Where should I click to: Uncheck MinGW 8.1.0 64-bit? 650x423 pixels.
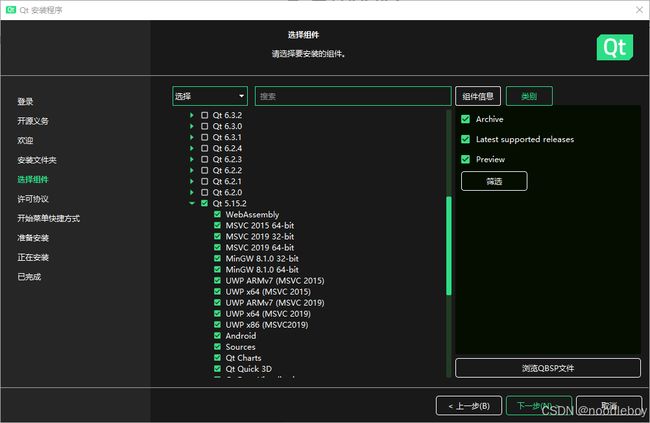click(x=217, y=270)
